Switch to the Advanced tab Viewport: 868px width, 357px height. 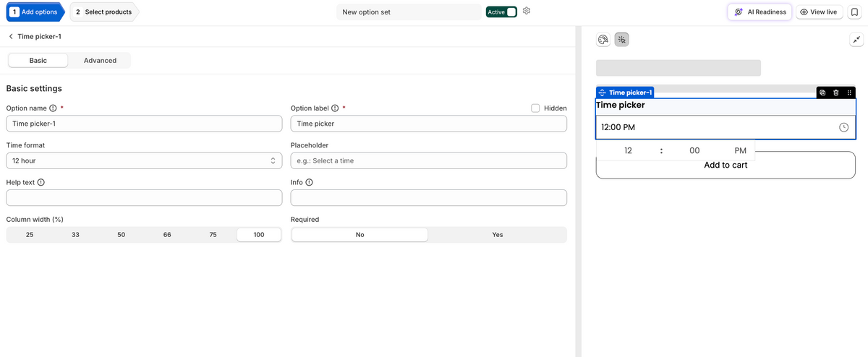pyautogui.click(x=100, y=61)
